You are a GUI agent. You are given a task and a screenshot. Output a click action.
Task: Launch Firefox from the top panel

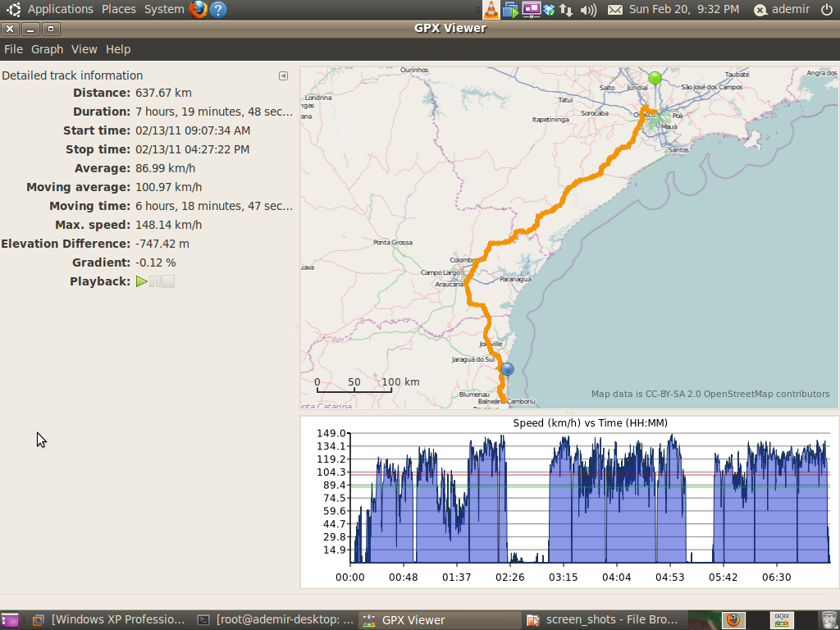[x=198, y=10]
